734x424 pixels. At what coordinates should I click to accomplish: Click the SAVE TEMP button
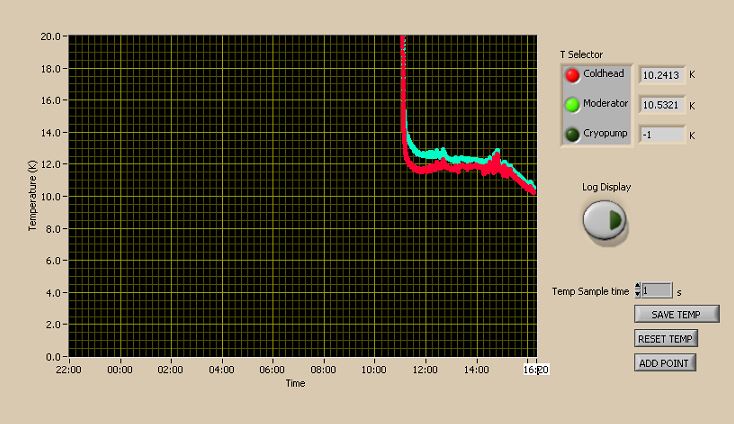coord(676,314)
